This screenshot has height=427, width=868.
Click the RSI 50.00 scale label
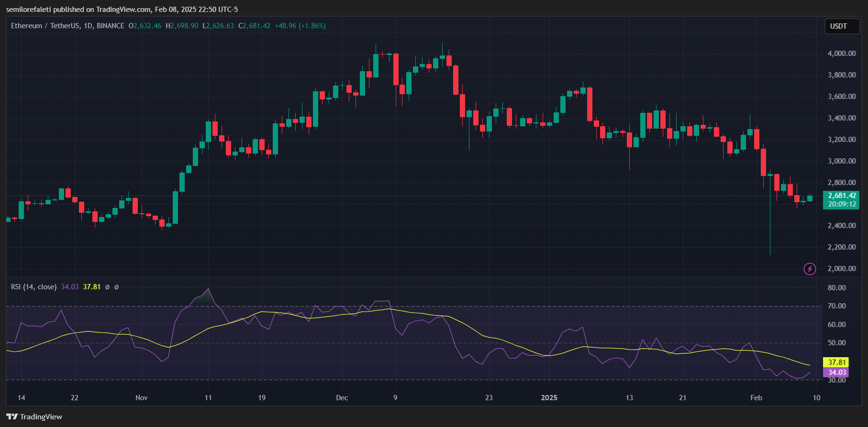click(837, 343)
